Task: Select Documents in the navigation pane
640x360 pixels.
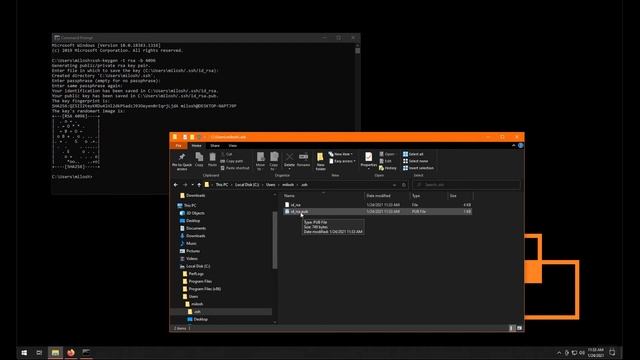Action: click(193, 228)
